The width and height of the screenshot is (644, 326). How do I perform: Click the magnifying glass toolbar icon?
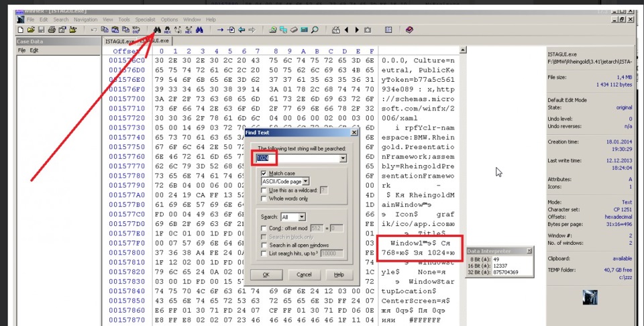click(315, 30)
